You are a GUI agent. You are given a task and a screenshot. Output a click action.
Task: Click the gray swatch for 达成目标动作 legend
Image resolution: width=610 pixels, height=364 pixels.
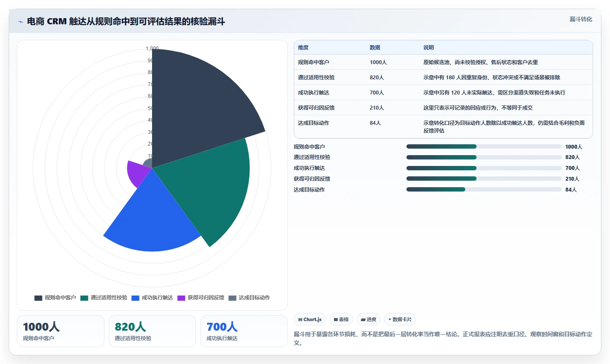[232, 298]
